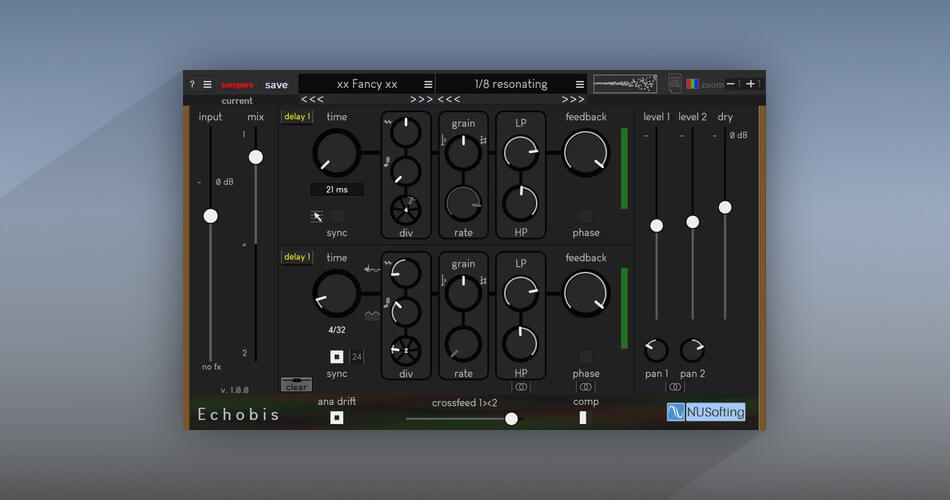Click the bottom delay time knob

(336, 293)
